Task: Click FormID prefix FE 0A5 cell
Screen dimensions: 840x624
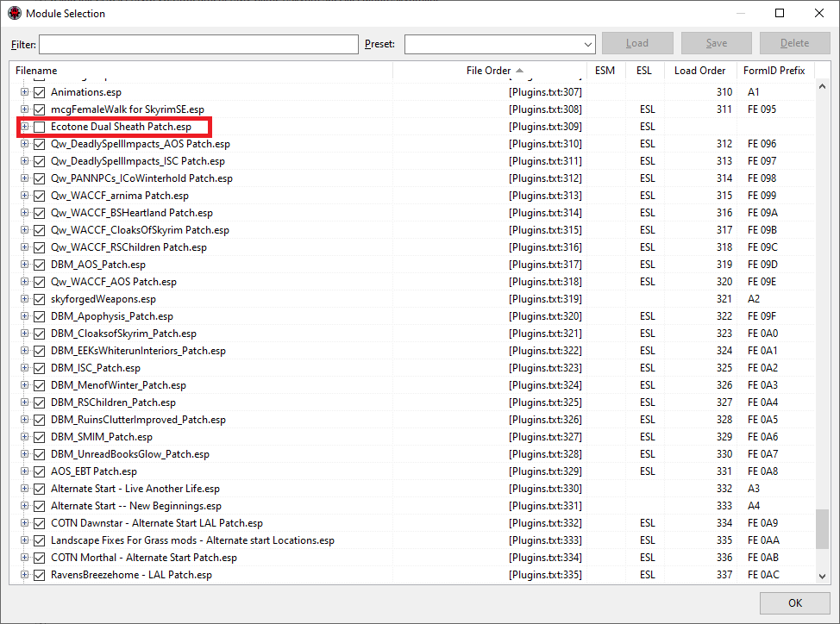Action: [763, 420]
